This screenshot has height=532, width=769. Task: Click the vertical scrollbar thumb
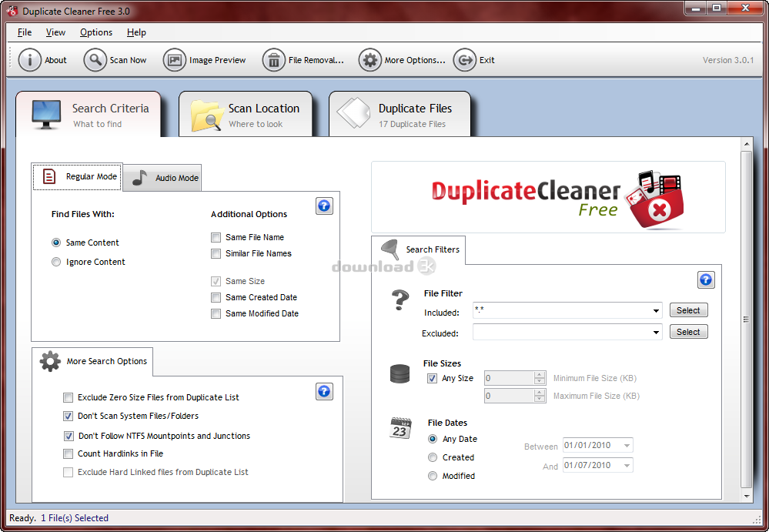coord(746,320)
